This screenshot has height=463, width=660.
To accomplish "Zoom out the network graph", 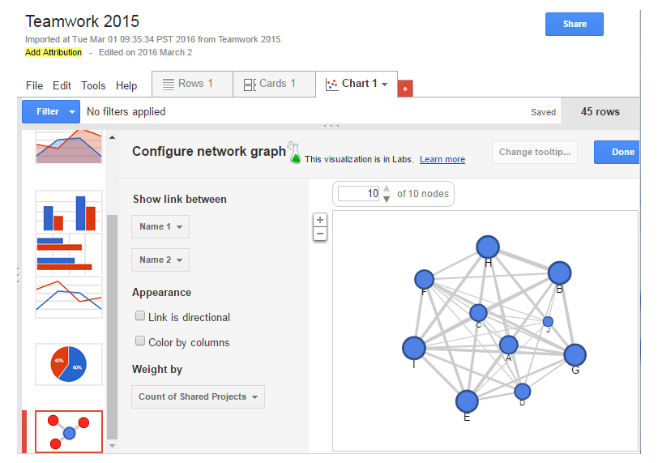I will tap(320, 234).
